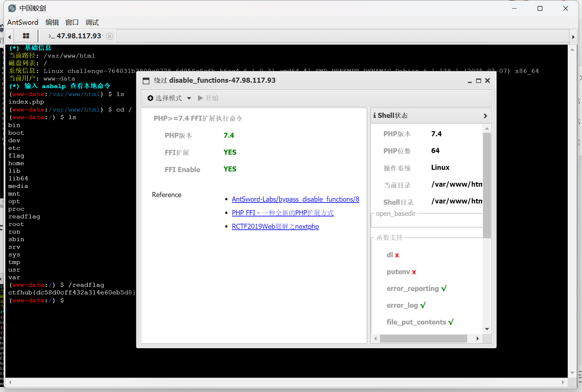Click the Shell状态 info icon
582x392 pixels.
coord(375,115)
